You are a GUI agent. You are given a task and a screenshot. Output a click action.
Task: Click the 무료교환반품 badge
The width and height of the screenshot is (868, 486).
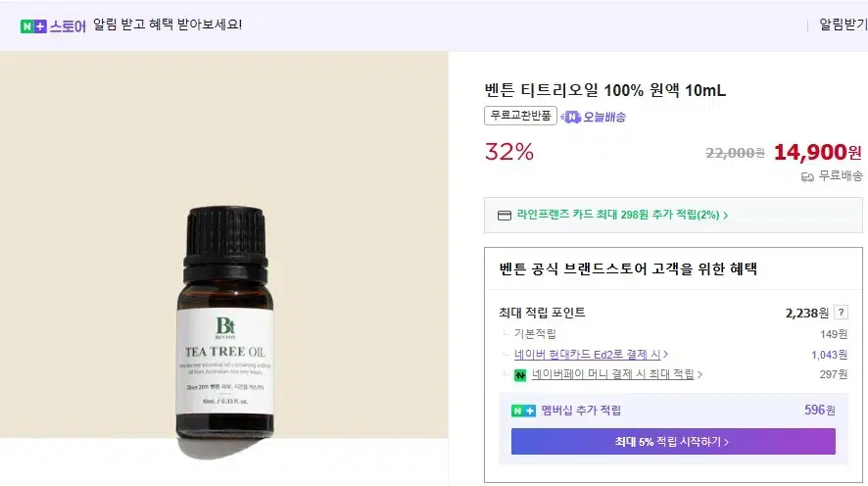520,116
